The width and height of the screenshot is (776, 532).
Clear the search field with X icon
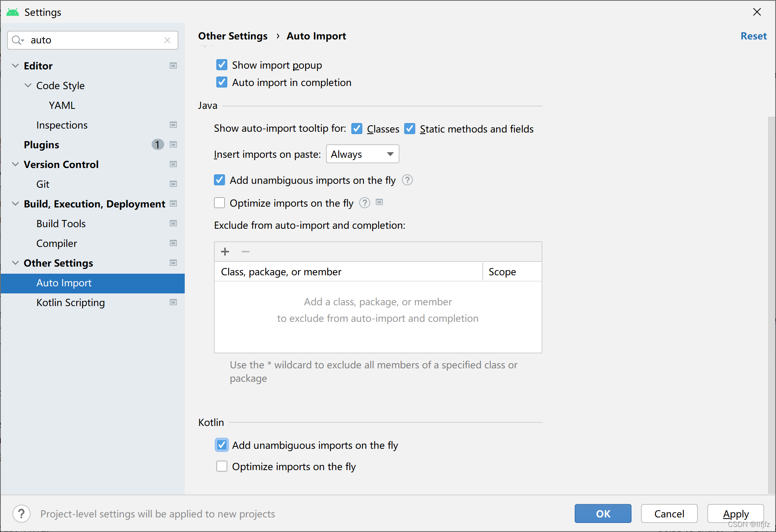point(167,40)
